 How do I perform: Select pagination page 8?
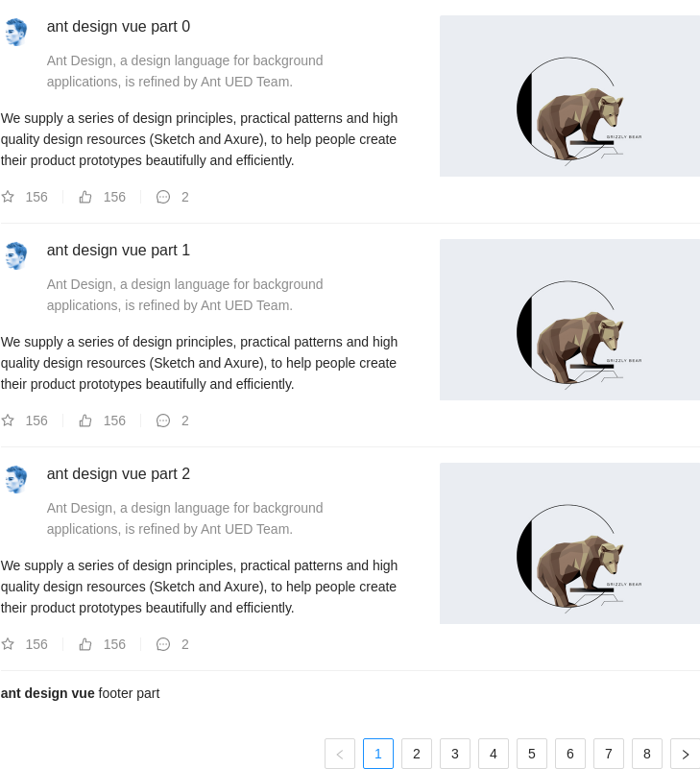pos(647,754)
